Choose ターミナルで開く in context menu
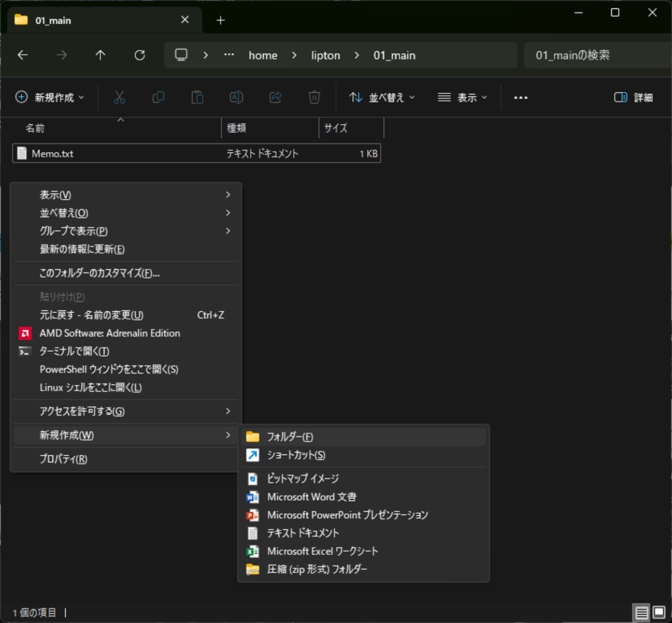 click(x=126, y=351)
